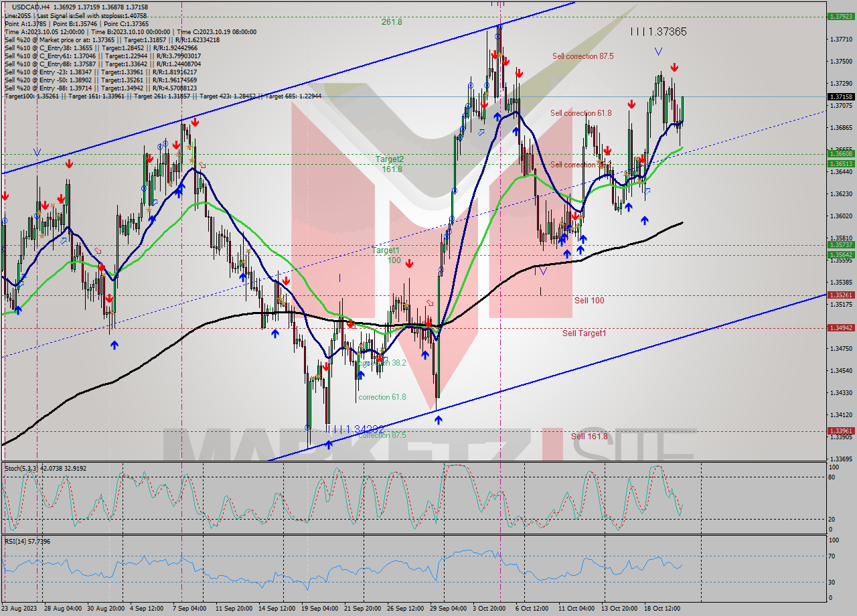
Task: Select the blue buy arrow under the 1.34202 low
Action: pos(329,444)
